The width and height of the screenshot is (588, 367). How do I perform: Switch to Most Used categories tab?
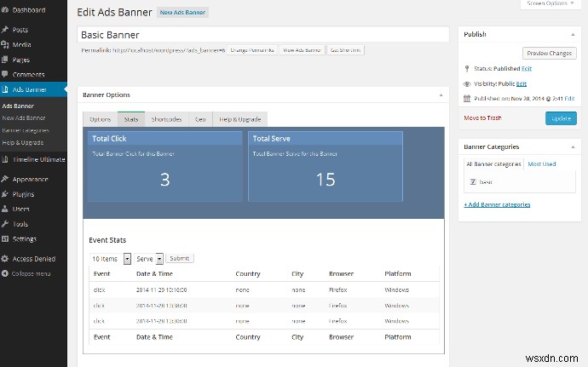coord(541,163)
